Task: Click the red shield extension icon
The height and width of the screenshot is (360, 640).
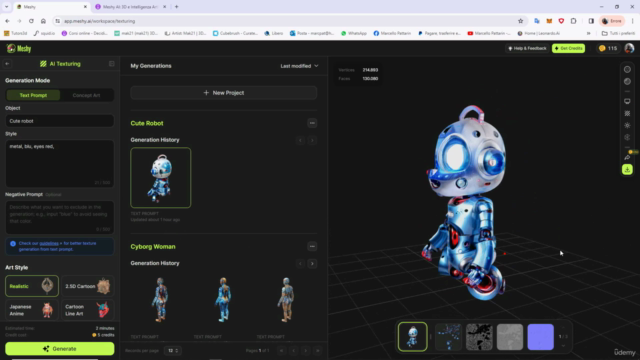Action: 561,21
